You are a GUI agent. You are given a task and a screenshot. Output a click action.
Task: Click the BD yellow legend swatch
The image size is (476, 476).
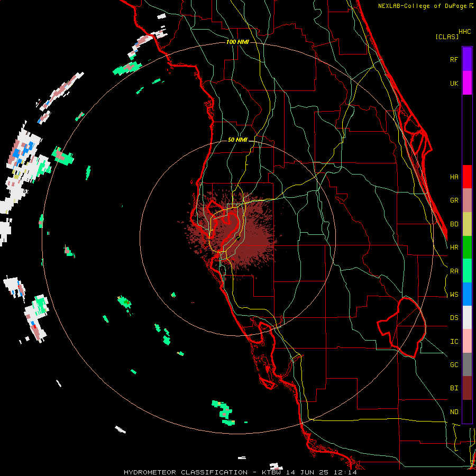467,224
